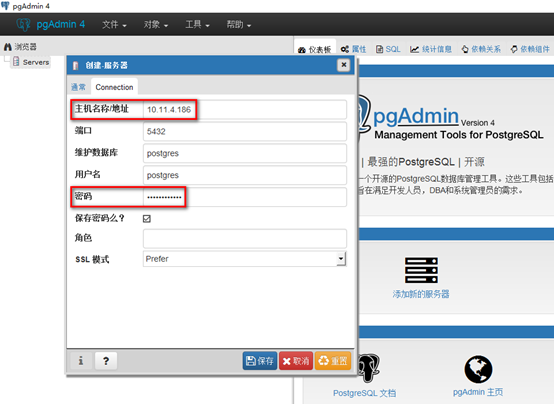Click the Servers node server icon
554x404 pixels.
[x=16, y=62]
